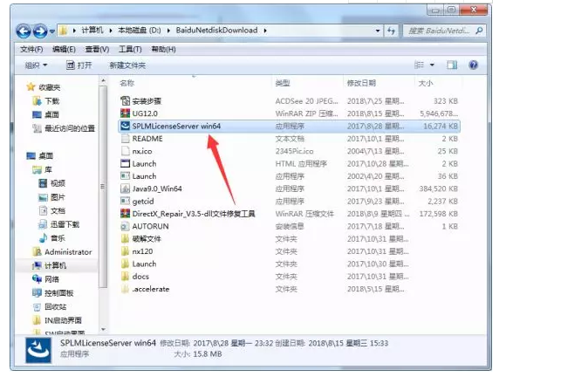Toggle the preview pane button
This screenshot has height=377, width=588.
452,65
